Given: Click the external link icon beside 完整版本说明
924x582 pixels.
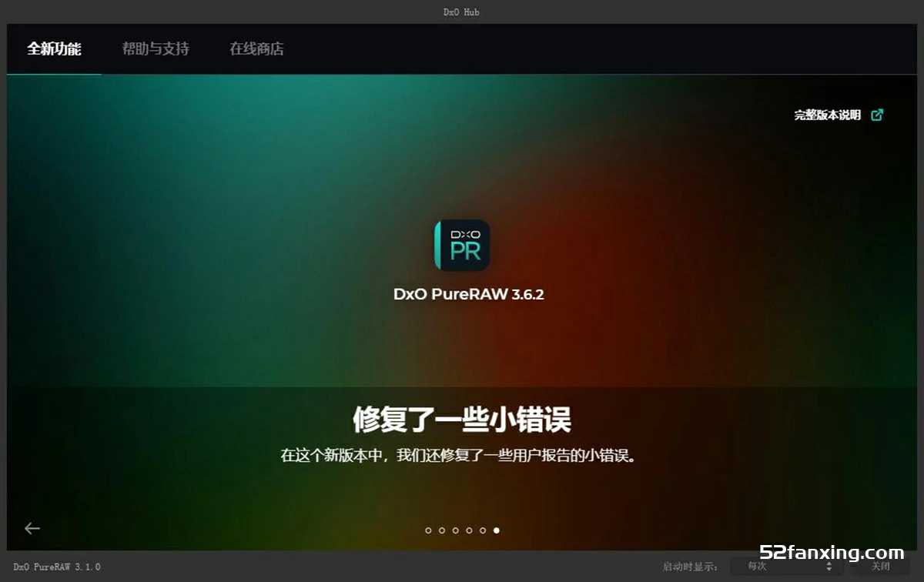Looking at the screenshot, I should pyautogui.click(x=877, y=115).
